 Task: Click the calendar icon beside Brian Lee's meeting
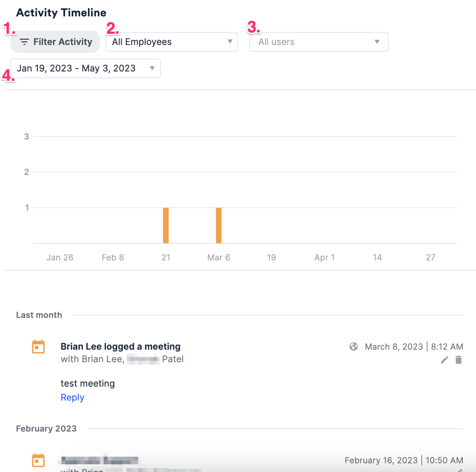pyautogui.click(x=38, y=347)
